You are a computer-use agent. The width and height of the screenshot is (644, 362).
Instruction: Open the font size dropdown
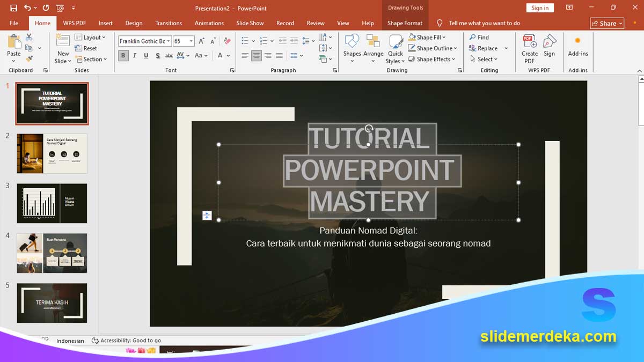tap(191, 41)
